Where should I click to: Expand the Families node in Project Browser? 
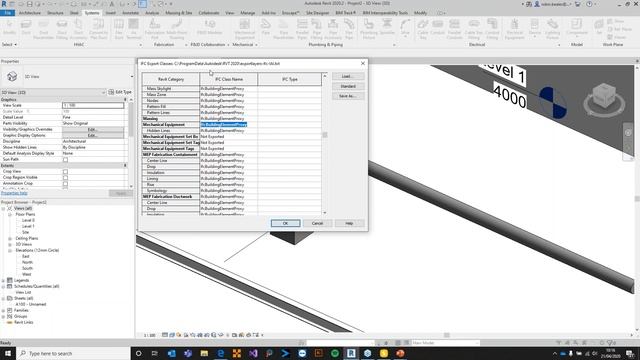click(x=3, y=311)
